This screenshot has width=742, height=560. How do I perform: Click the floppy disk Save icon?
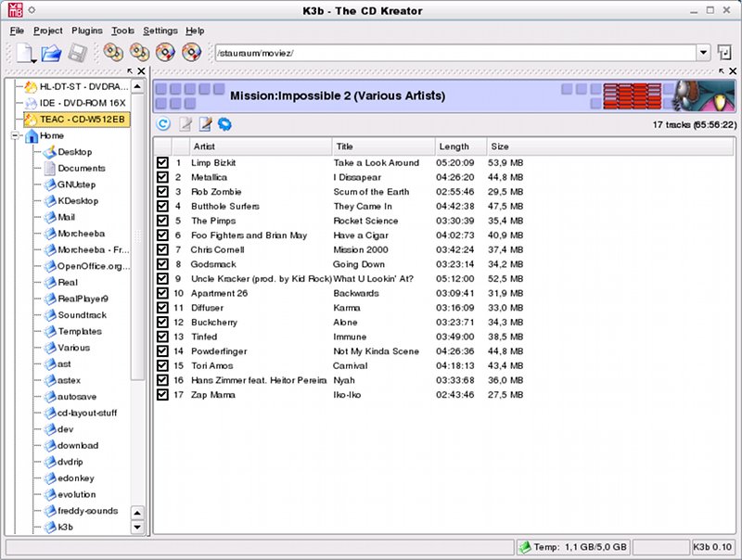tap(77, 53)
